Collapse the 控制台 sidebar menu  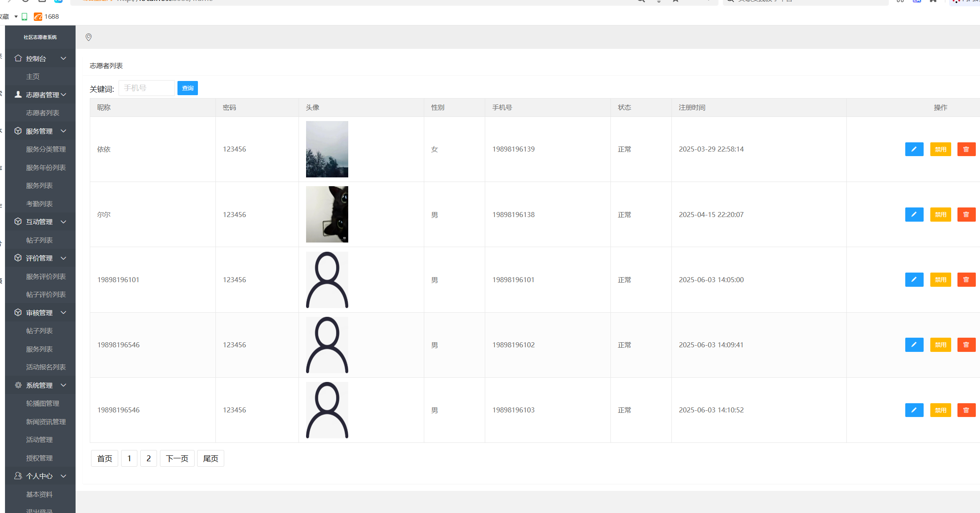63,58
